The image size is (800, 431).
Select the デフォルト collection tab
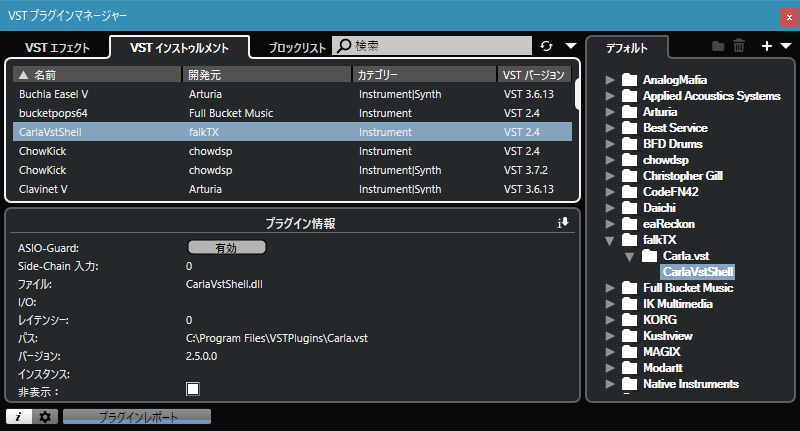627,48
